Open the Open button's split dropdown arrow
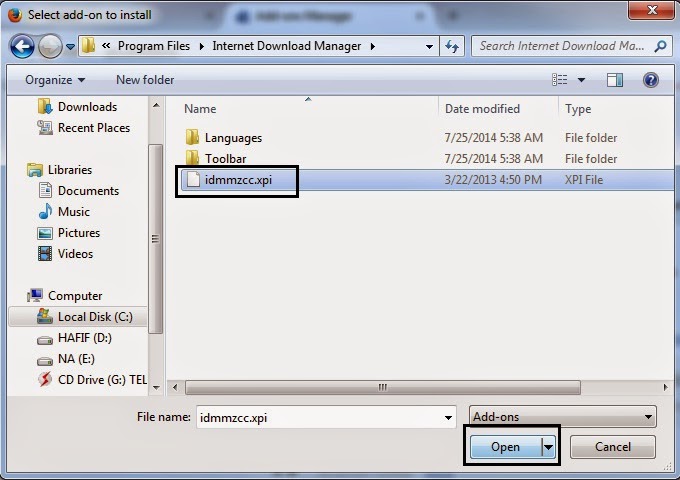This screenshot has width=680, height=480. [x=549, y=447]
